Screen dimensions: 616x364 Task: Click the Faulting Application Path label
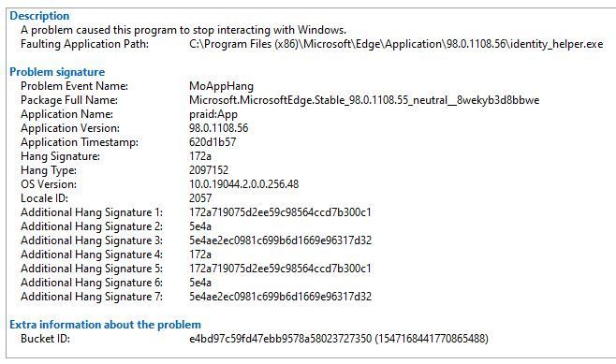85,44
